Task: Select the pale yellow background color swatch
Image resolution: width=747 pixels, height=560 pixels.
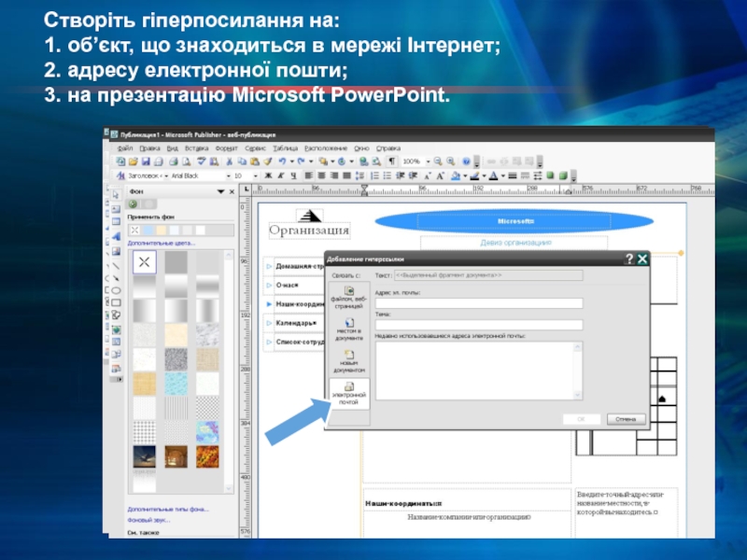Action: point(162,231)
